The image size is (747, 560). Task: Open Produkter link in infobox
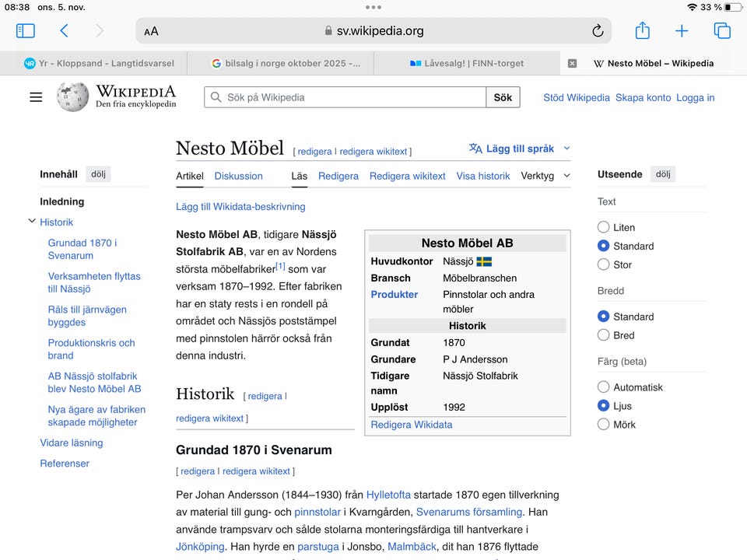pos(395,294)
